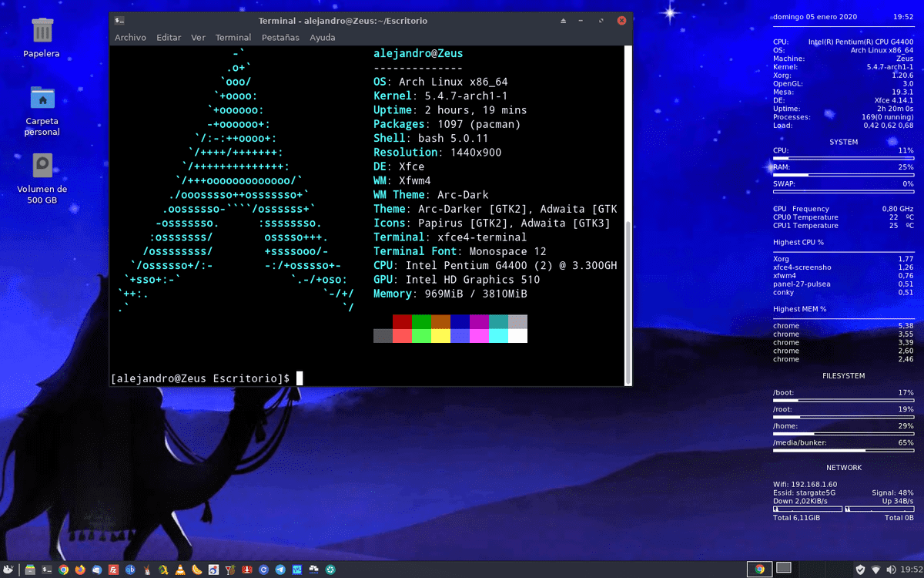Click the white cubes launcher icon

click(x=313, y=570)
